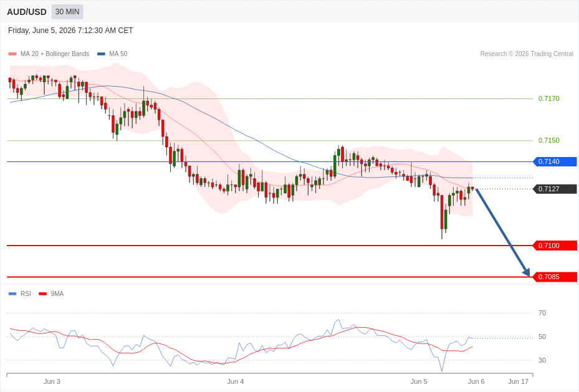Viewport: 579px width, 392px height.
Task: Click the blue 0.7140 pivot price tag
Action: click(x=555, y=161)
